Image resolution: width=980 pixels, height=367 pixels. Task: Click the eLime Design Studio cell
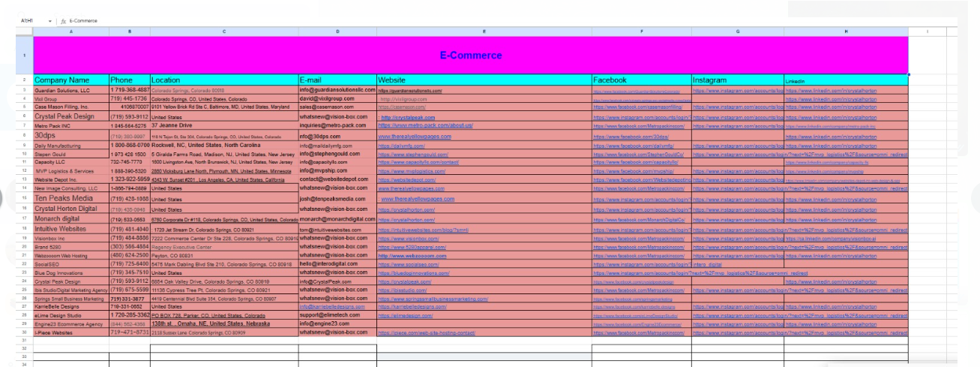[71, 316]
